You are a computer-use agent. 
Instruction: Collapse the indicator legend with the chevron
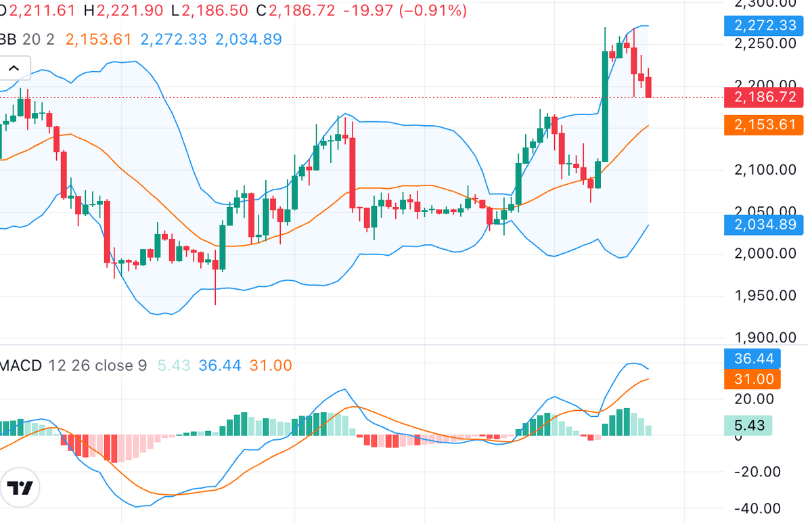(x=14, y=68)
